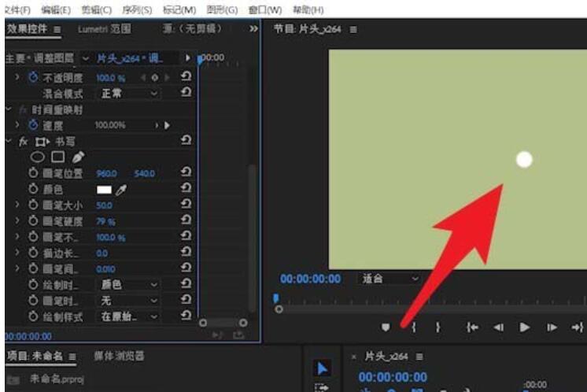Image resolution: width=587 pixels, height=392 pixels.
Task: Reset the 画笔大小 parameter
Action: 186,204
